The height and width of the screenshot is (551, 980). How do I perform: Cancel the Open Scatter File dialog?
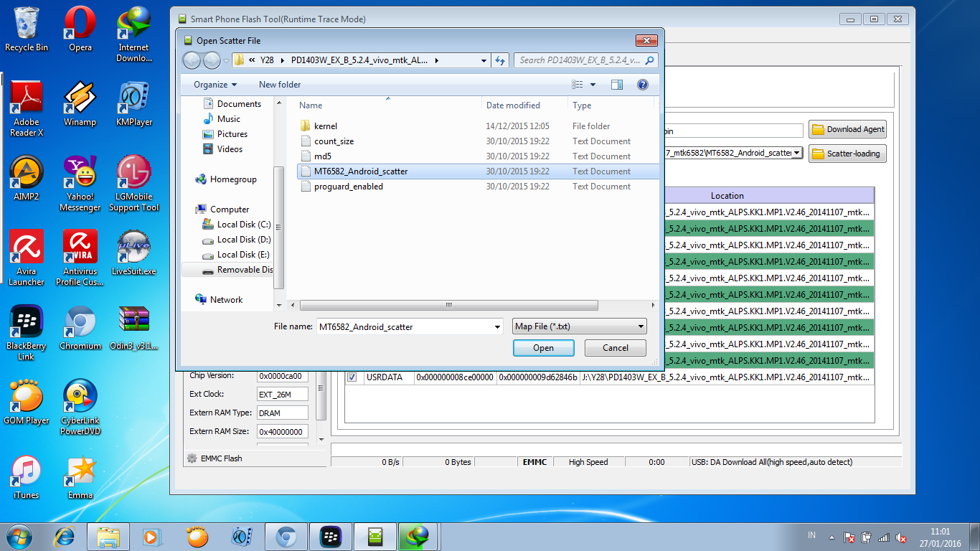pos(615,347)
